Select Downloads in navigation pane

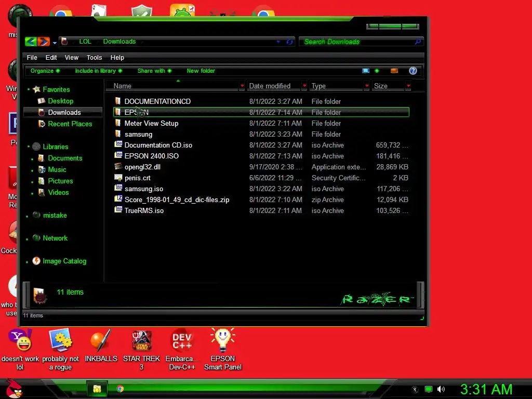pos(64,112)
